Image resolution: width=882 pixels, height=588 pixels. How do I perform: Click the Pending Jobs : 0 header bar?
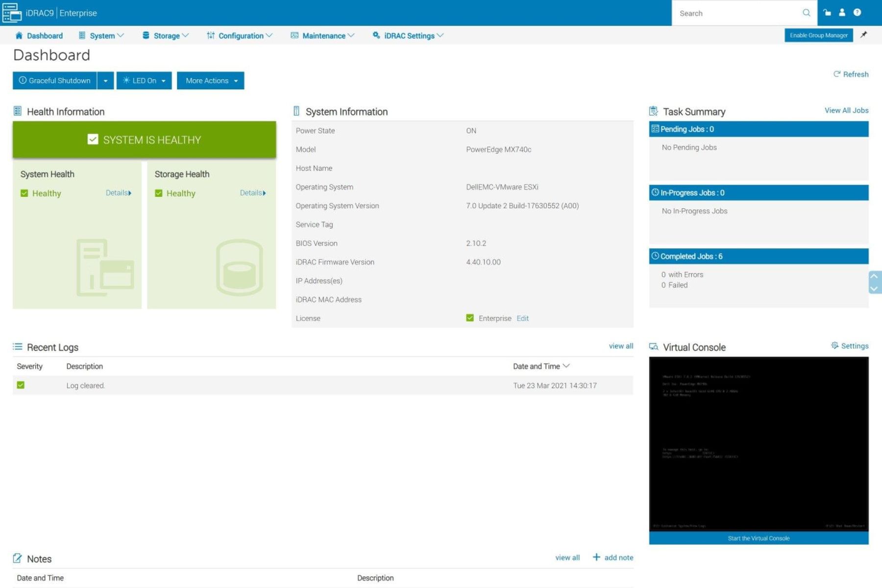tap(759, 129)
